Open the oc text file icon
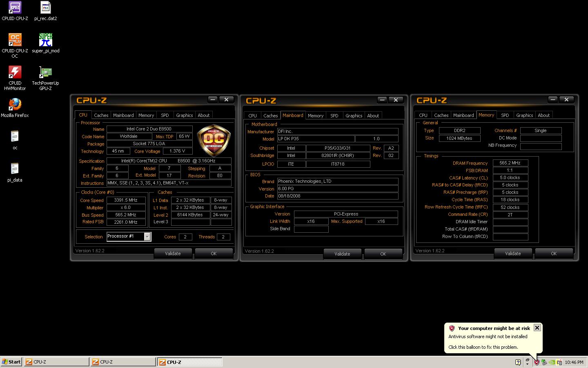 tap(15, 140)
